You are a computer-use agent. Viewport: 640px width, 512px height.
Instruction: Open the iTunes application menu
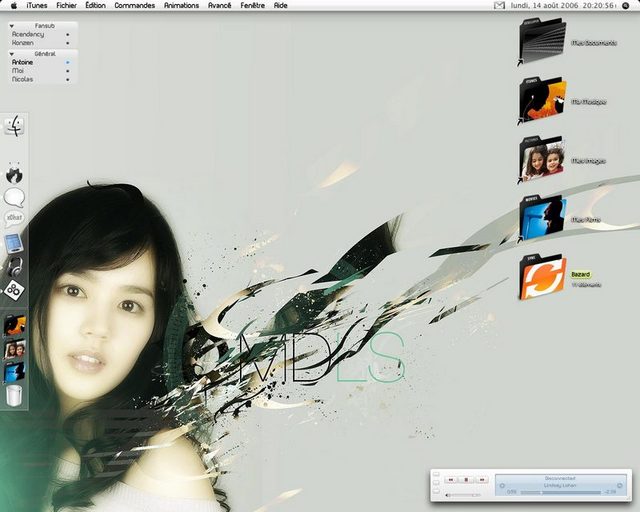(37, 5)
